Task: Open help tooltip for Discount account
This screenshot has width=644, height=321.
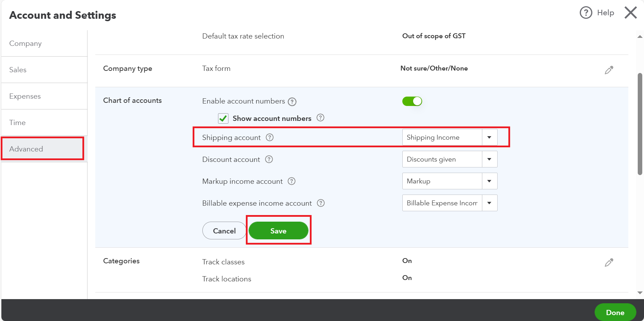Action: point(269,159)
